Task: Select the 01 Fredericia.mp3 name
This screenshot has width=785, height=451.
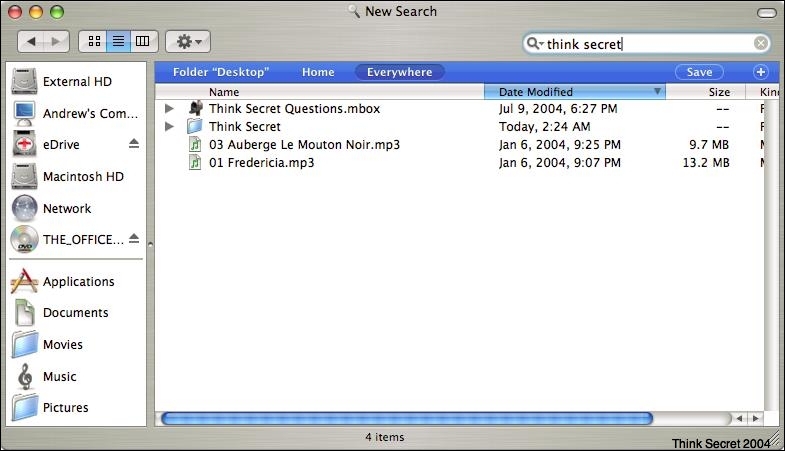Action: (261, 163)
